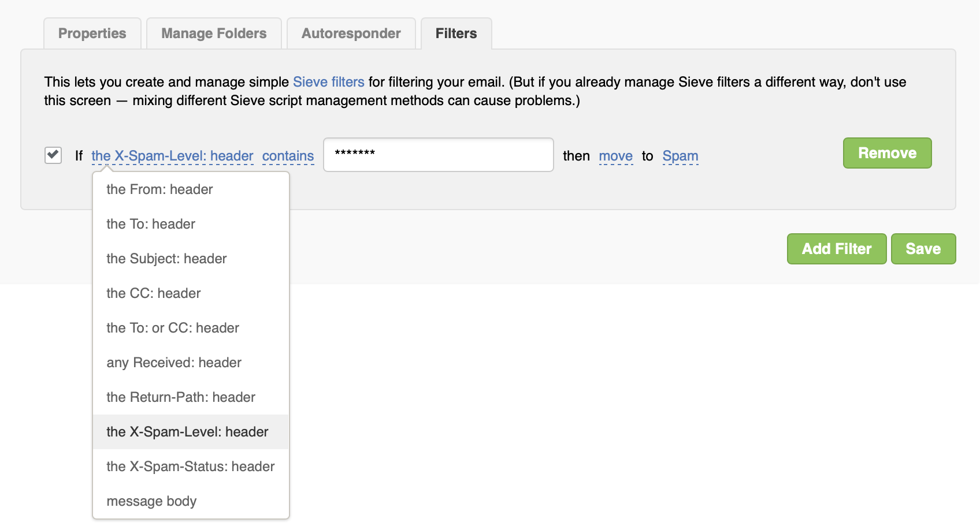Pick 'the To: or CC: header'
The width and height of the screenshot is (980, 530).
point(191,328)
